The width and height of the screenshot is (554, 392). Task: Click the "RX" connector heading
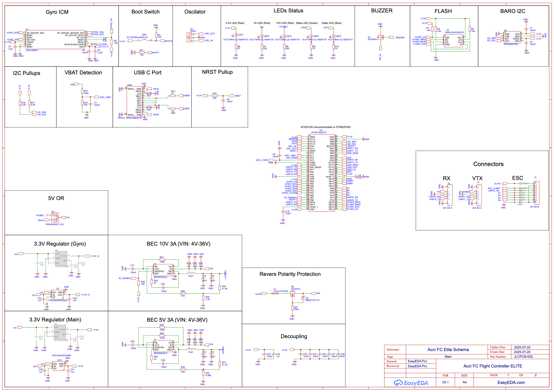pyautogui.click(x=446, y=178)
